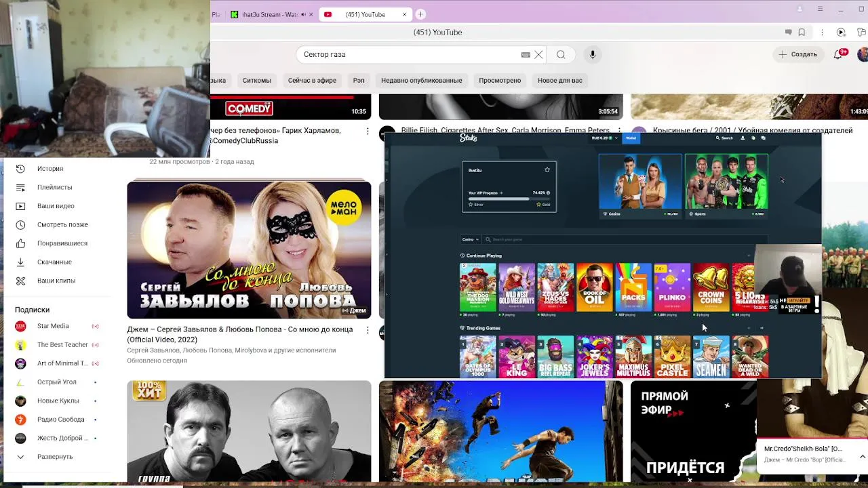Viewport: 868px width, 488px height.
Task: Open the RUB 0.29 balance dropdown
Action: point(605,138)
